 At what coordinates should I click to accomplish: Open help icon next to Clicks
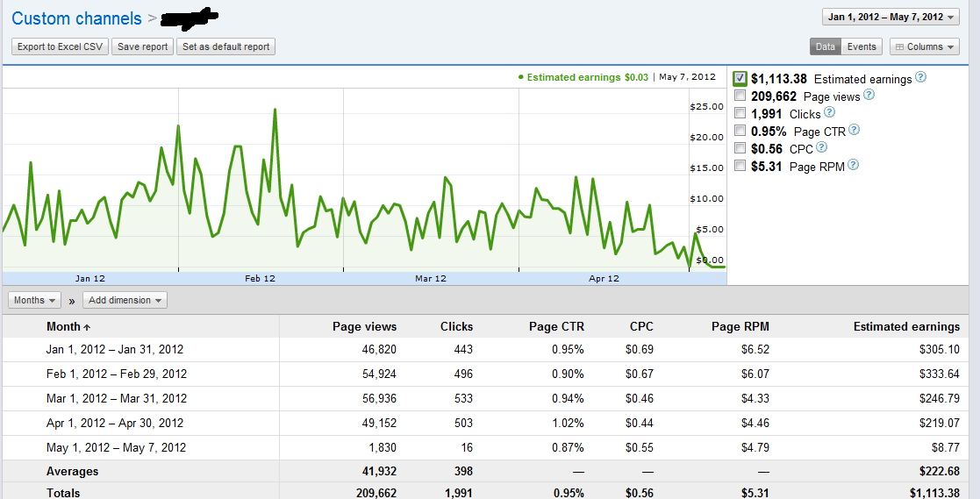[829, 112]
